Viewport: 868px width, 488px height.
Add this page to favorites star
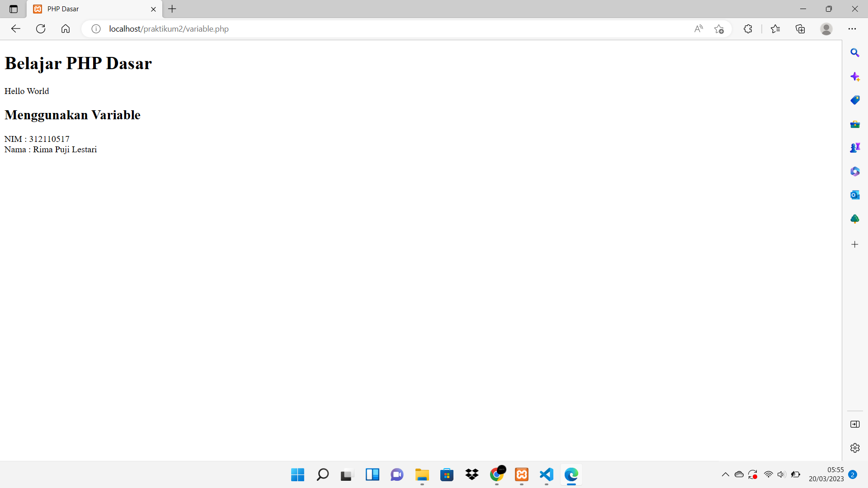[719, 29]
